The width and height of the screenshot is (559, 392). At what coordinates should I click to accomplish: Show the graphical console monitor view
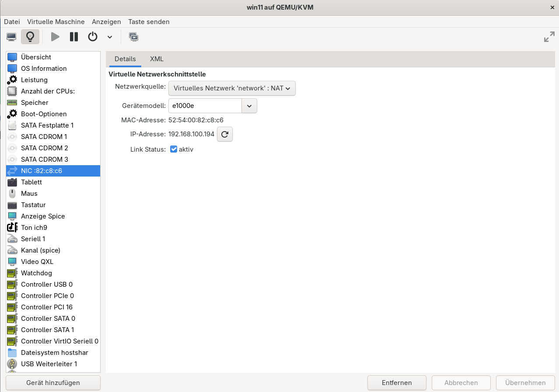click(x=11, y=37)
